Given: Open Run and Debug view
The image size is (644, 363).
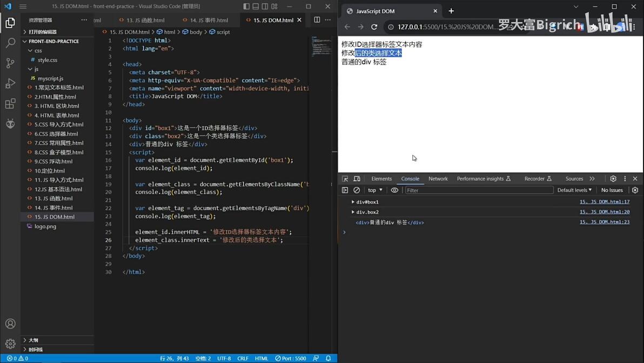Looking at the screenshot, I should 10,83.
